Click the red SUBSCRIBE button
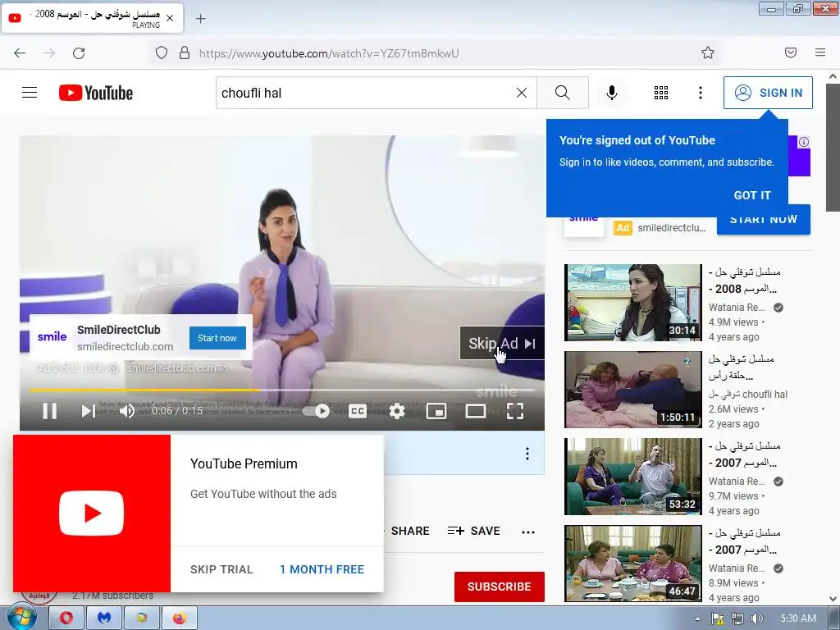The width and height of the screenshot is (840, 630). coord(500,587)
